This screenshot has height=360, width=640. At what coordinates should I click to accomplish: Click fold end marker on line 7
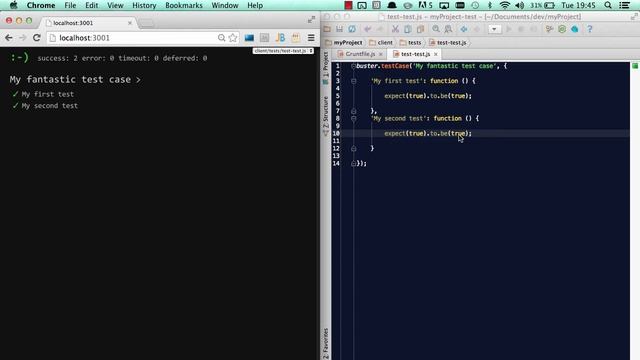[x=353, y=111]
